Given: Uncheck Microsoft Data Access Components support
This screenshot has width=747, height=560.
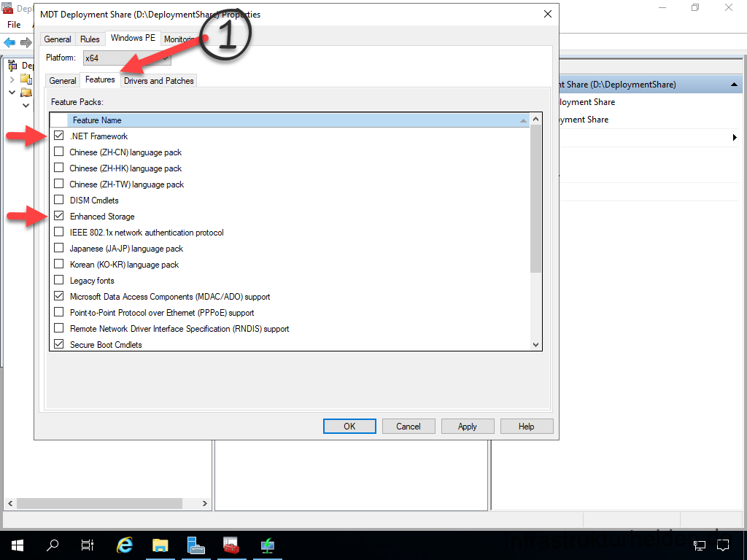Looking at the screenshot, I should click(58, 296).
